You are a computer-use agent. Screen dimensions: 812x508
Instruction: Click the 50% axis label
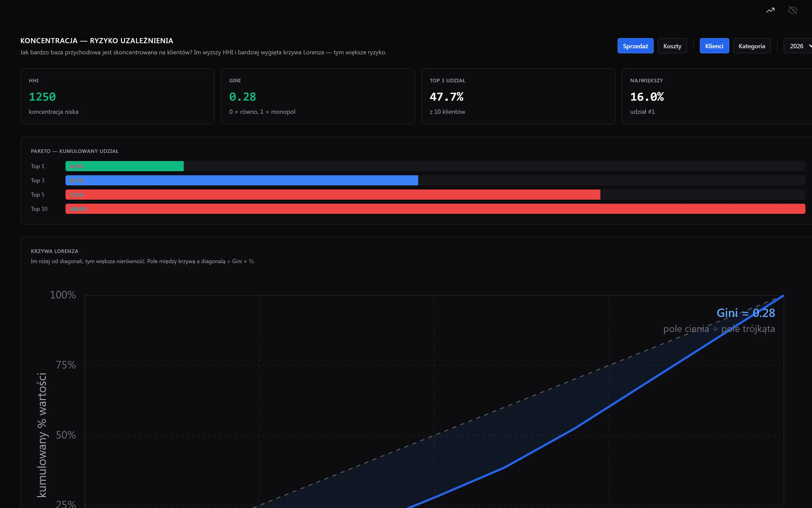tap(66, 435)
